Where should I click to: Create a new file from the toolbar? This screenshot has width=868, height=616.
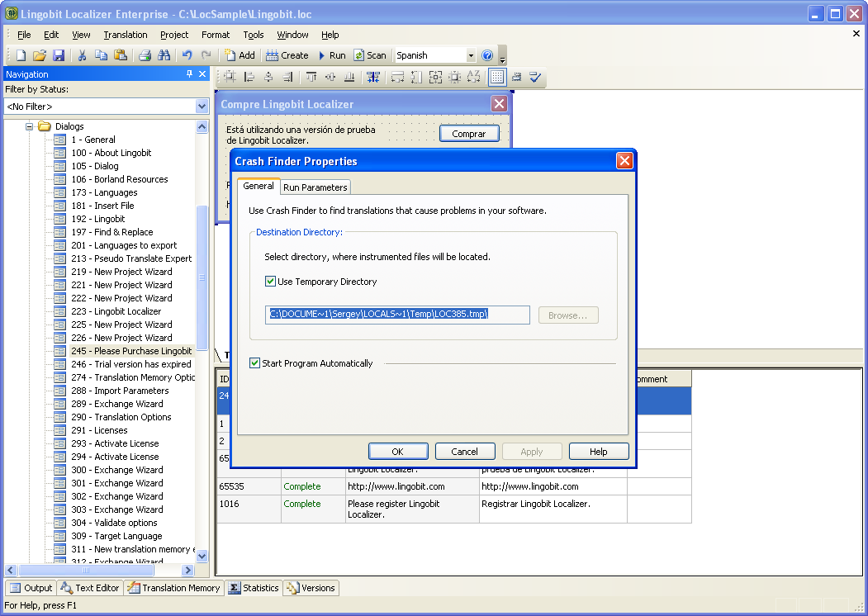click(21, 55)
